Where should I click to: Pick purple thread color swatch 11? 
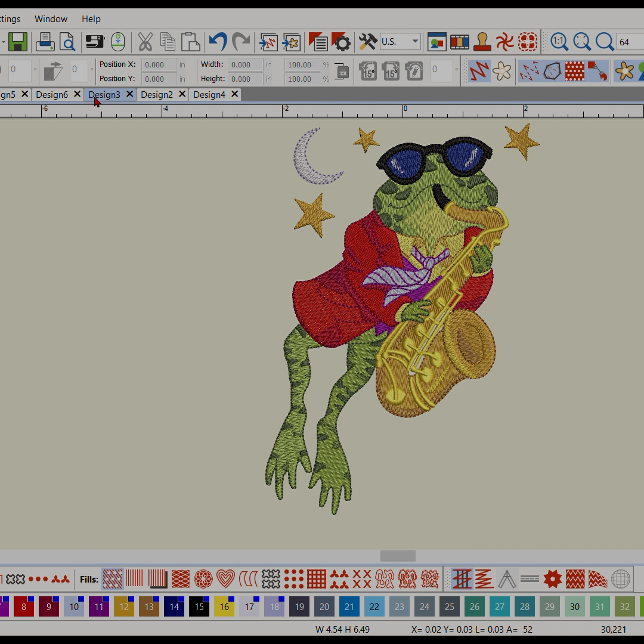tap(99, 606)
